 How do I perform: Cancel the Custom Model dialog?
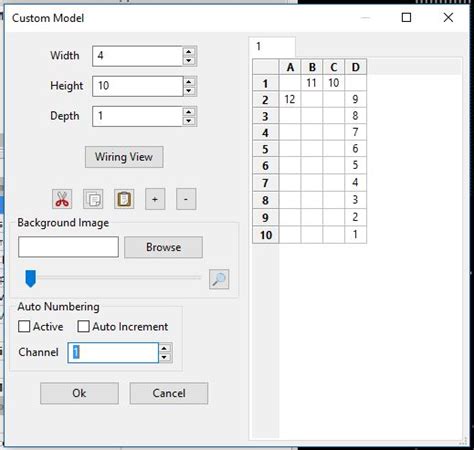point(169,393)
